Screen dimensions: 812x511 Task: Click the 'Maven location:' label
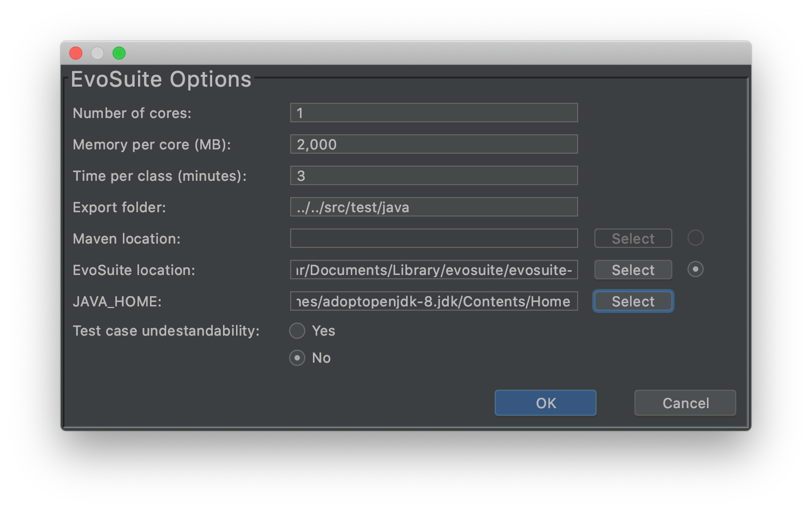(x=127, y=239)
